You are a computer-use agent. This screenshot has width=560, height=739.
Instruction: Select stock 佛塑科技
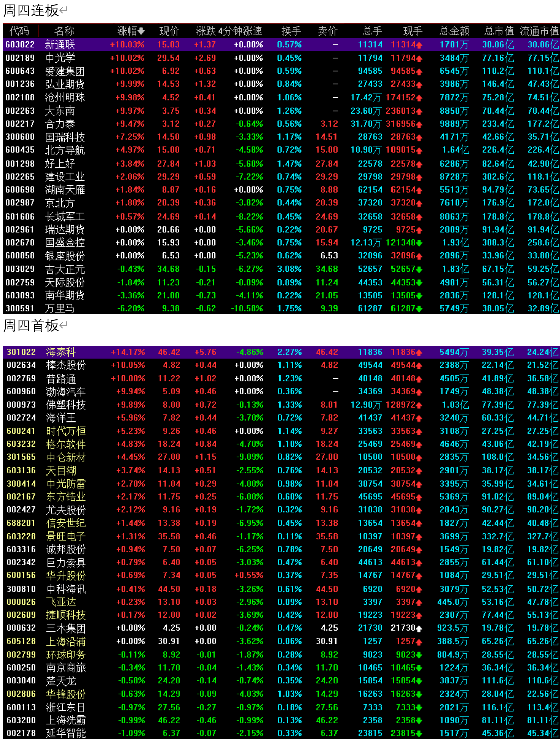(x=66, y=405)
